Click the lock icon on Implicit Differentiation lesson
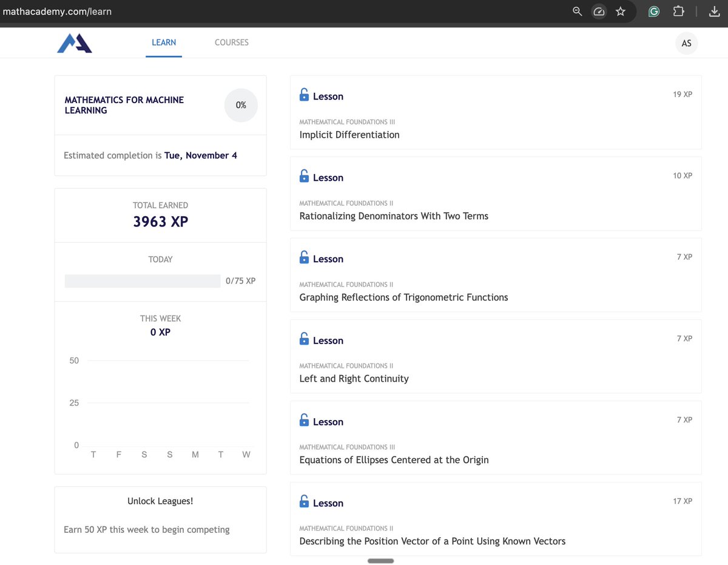This screenshot has width=728, height=565. [x=305, y=95]
